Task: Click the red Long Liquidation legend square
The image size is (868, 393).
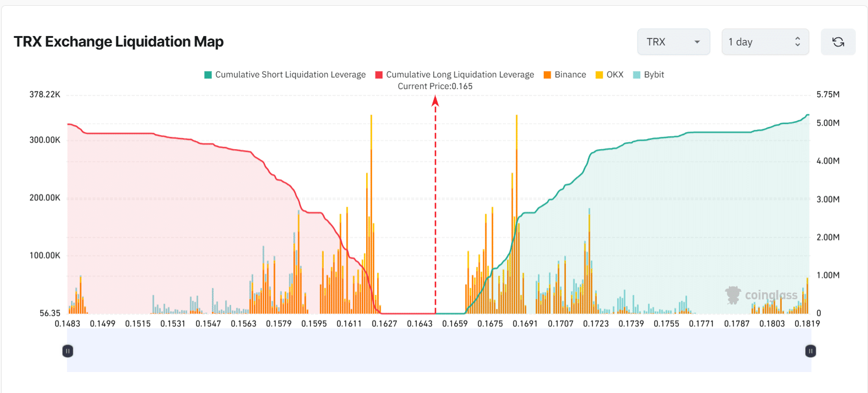Action: (377, 75)
